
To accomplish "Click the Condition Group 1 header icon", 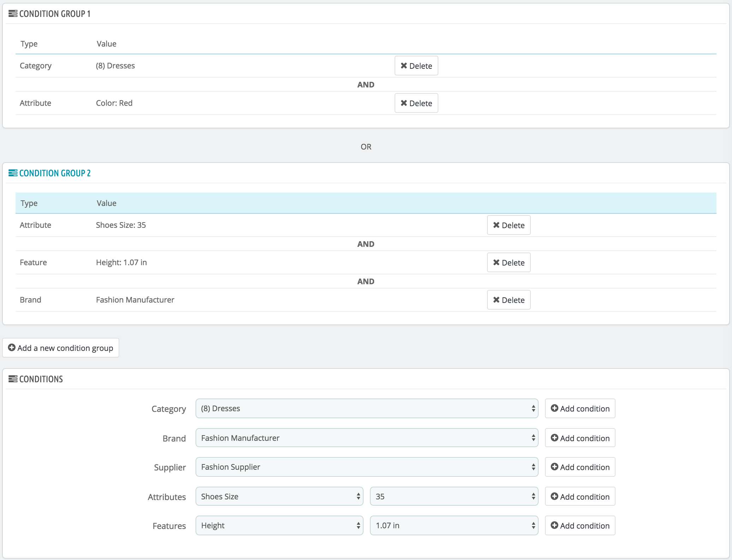I will (x=13, y=14).
